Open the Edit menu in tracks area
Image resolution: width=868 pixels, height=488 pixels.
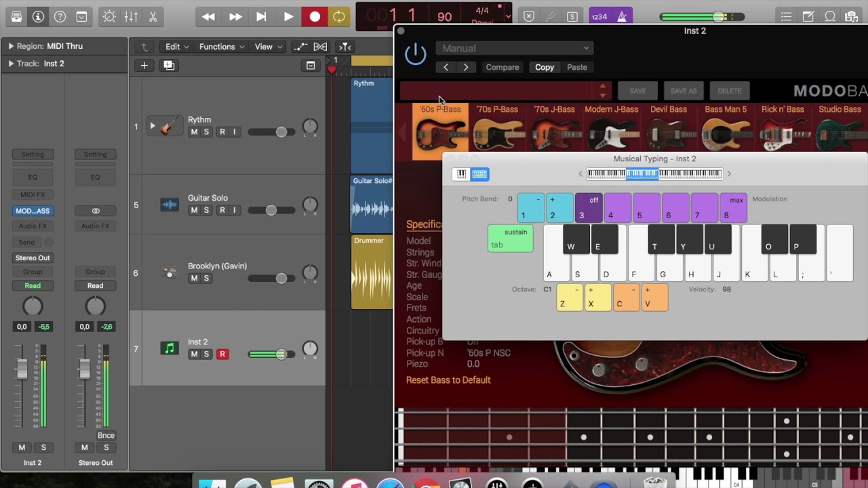(178, 47)
